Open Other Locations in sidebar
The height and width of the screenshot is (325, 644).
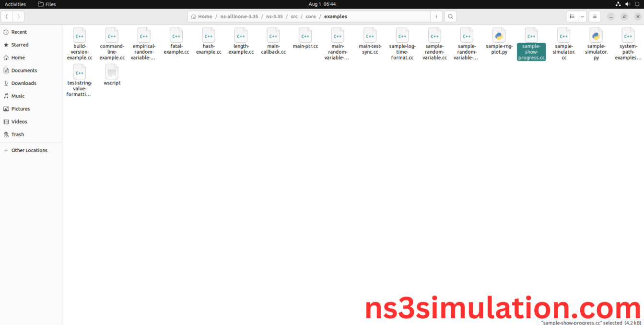click(29, 150)
